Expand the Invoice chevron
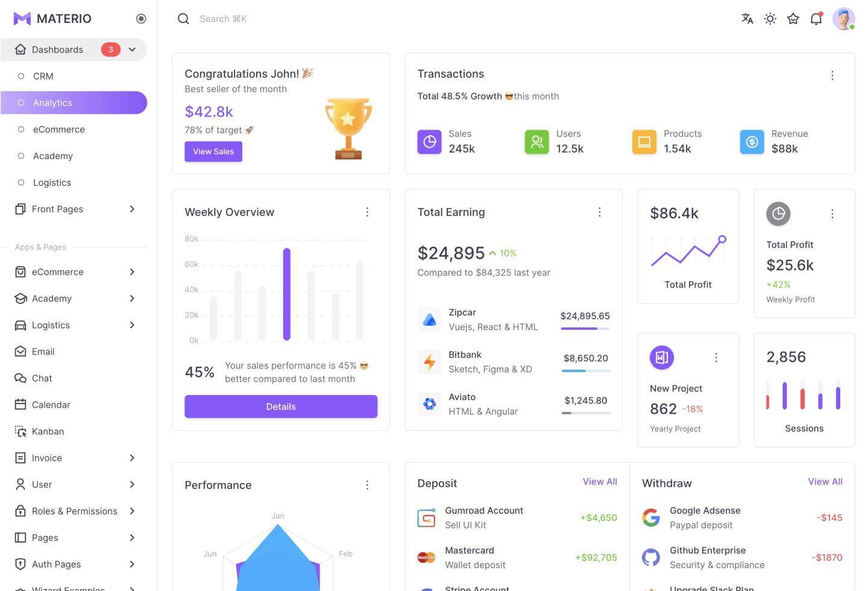The width and height of the screenshot is (868, 591). click(132, 458)
